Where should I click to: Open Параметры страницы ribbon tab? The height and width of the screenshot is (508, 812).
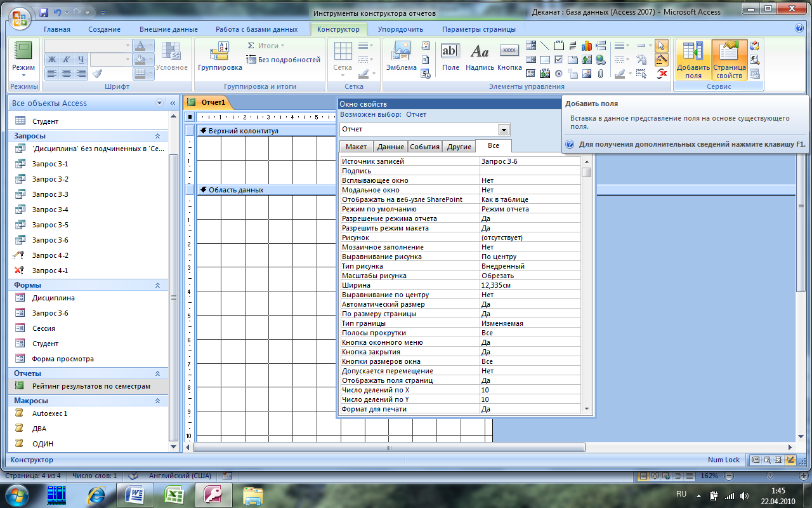[479, 29]
